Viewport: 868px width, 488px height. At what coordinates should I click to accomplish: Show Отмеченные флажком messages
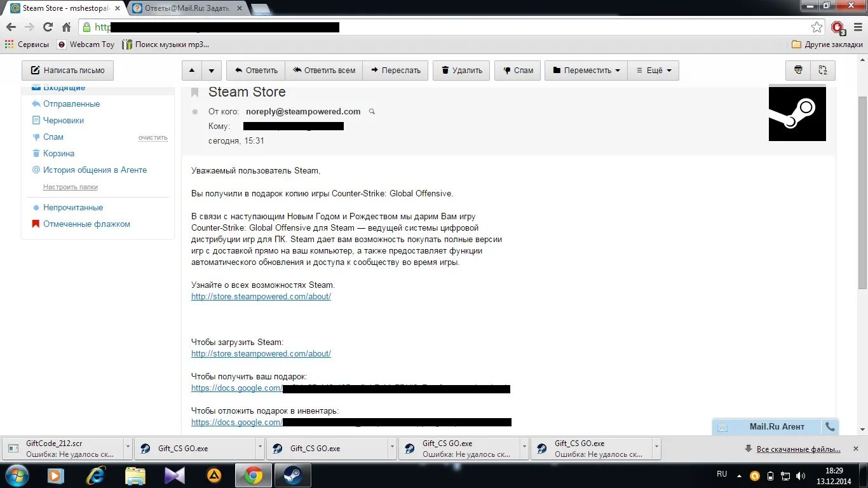86,224
